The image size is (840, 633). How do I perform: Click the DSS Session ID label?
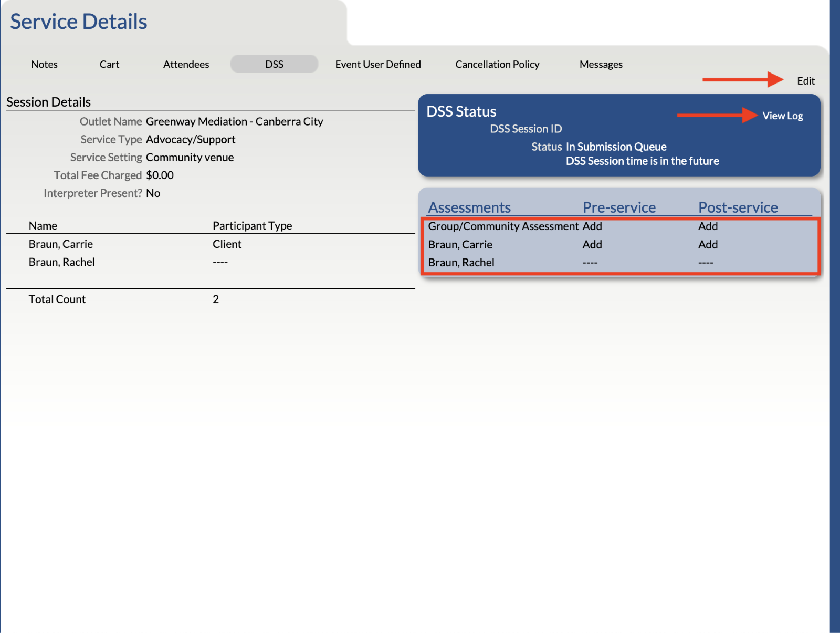pos(526,129)
